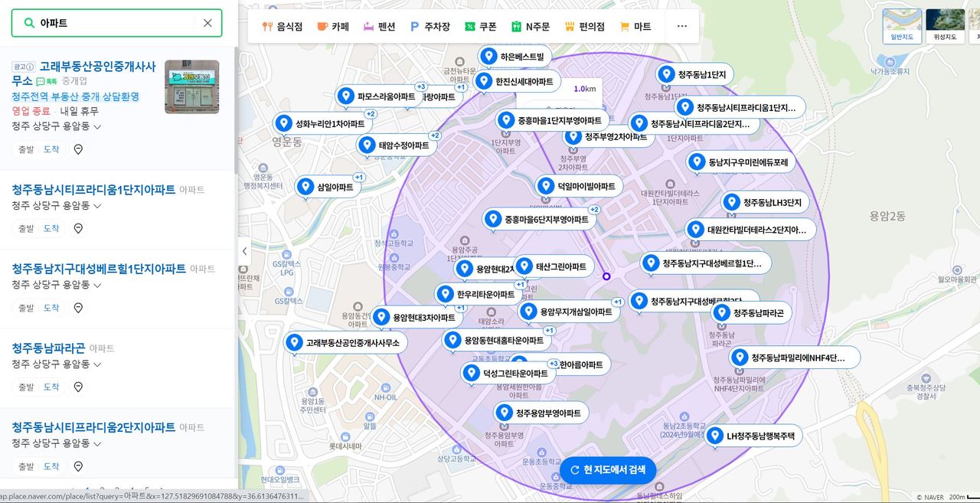The width and height of the screenshot is (980, 503).
Task: Expand the address 청주 상당구 용암동 under 고래부동산 listing
Action: [57, 126]
